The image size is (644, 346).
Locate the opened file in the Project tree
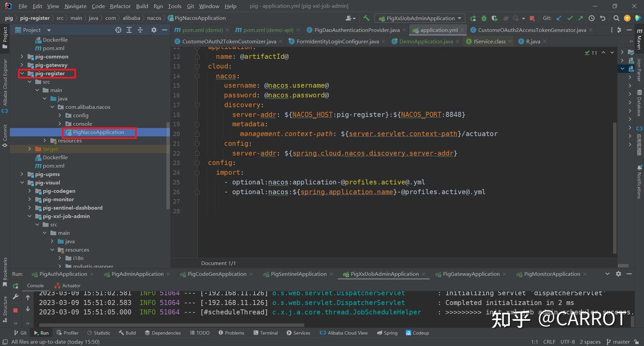tap(118, 30)
